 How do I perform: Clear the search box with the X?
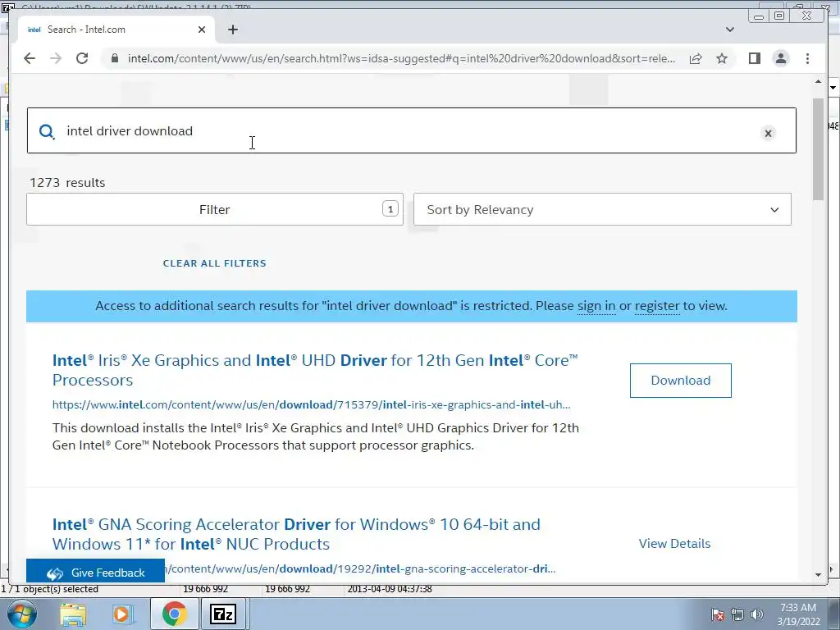click(768, 134)
